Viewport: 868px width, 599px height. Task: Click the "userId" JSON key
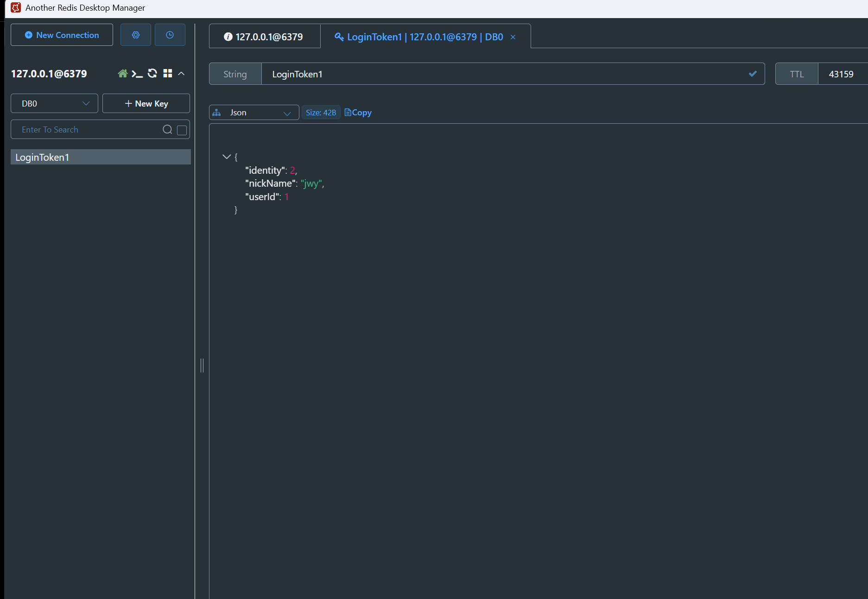coord(262,197)
